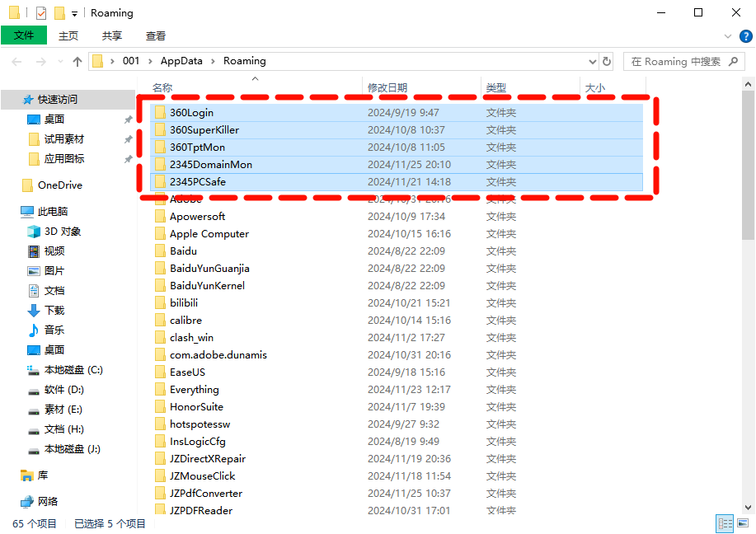Sort by the 大小 column header
Screen dimensions: 756x534
594,87
